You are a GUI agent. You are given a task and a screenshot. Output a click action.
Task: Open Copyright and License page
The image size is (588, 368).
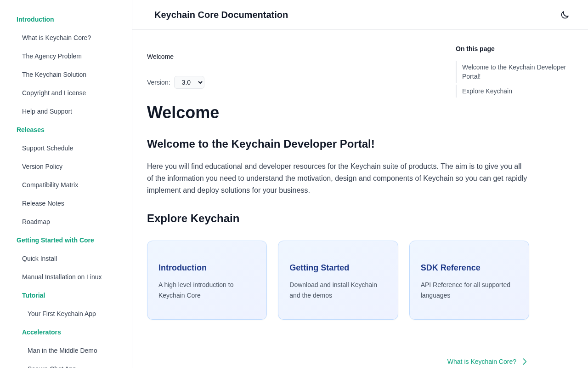pyautogui.click(x=54, y=93)
